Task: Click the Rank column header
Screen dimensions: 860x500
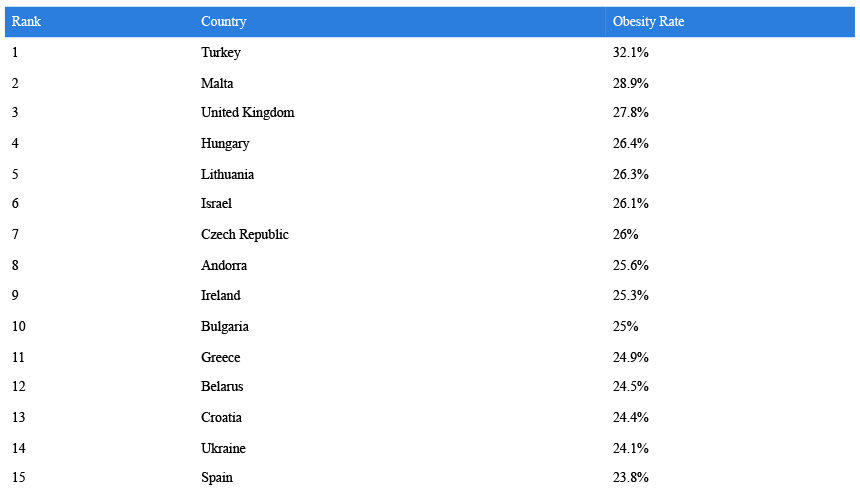Action: [26, 22]
